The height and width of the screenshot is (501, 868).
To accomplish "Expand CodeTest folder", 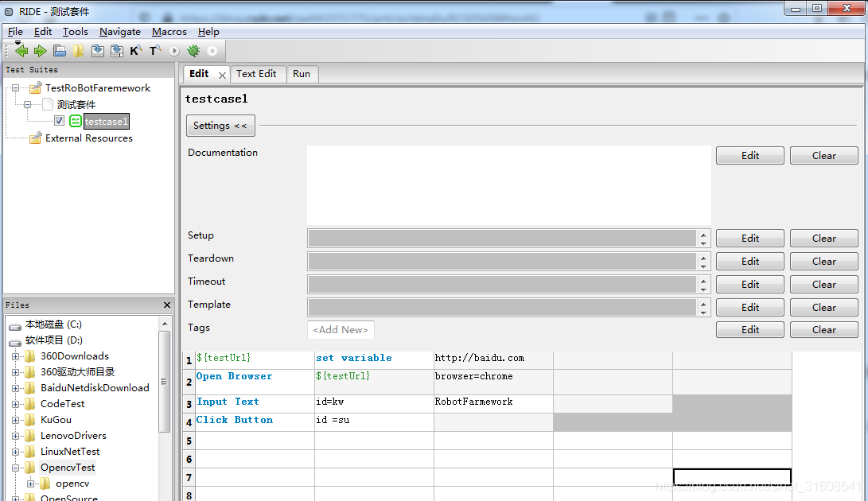I will [x=15, y=404].
